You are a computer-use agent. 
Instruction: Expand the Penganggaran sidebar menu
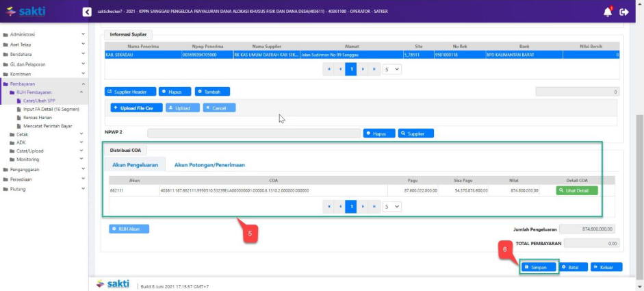[44, 168]
